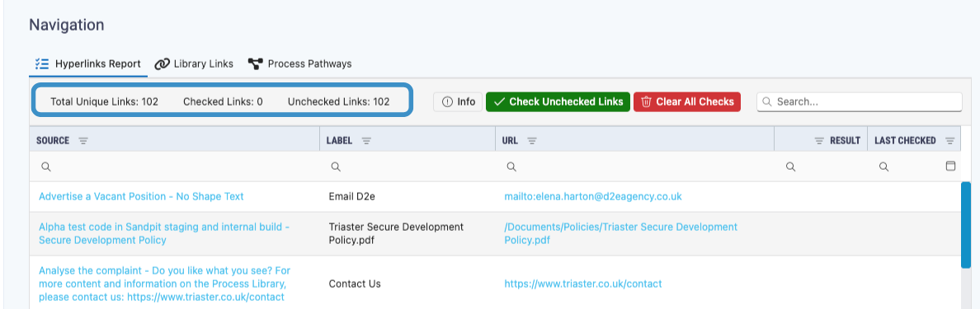Click 'Checked Links: 0' text
Image resolution: width=980 pixels, height=309 pixels.
point(223,101)
